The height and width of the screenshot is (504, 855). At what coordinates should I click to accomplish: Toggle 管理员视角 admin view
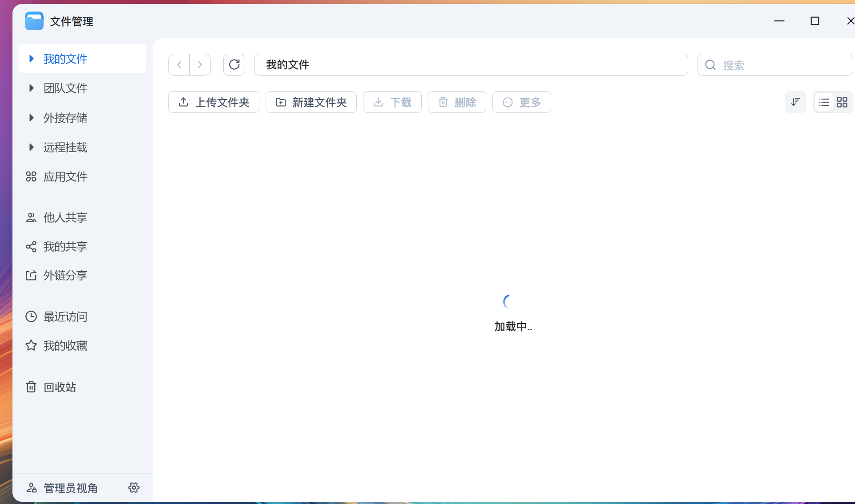pyautogui.click(x=70, y=488)
